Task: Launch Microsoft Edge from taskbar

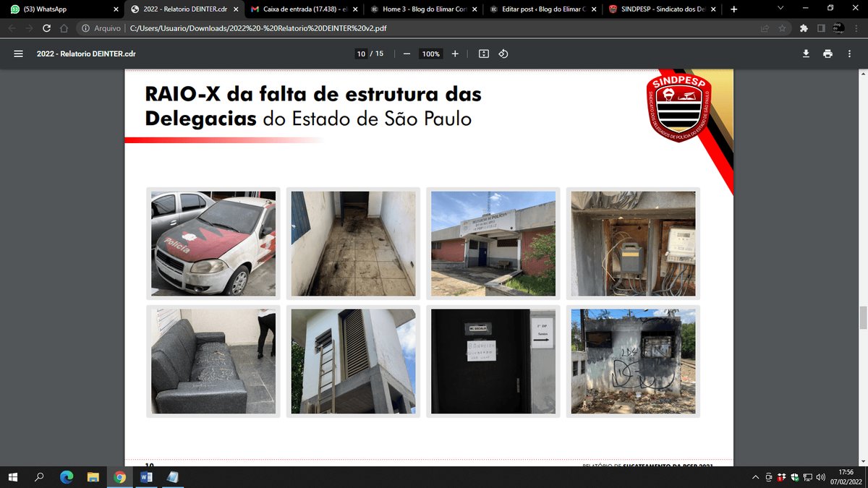Action: [67, 477]
